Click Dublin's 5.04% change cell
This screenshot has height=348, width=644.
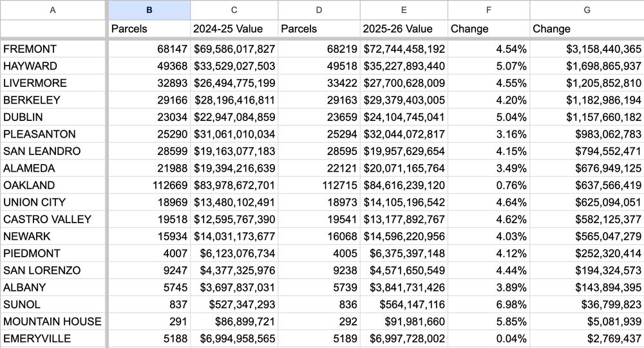[x=489, y=117]
